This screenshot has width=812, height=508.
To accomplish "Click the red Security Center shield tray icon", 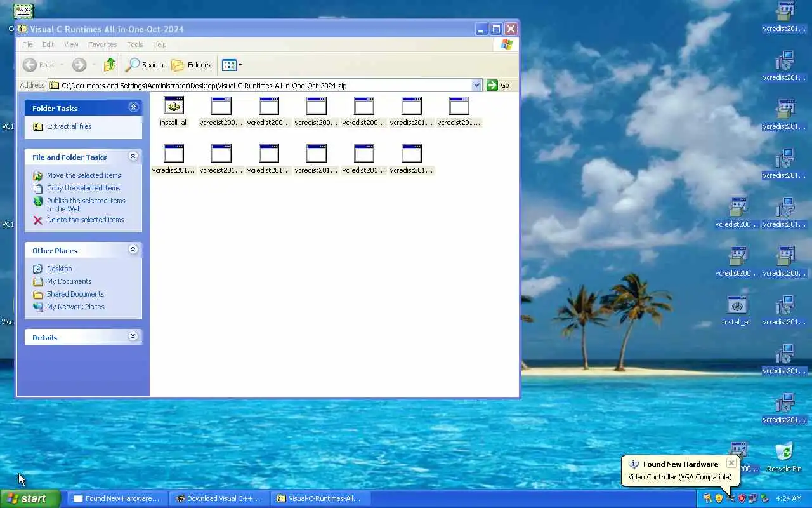I will [x=742, y=498].
